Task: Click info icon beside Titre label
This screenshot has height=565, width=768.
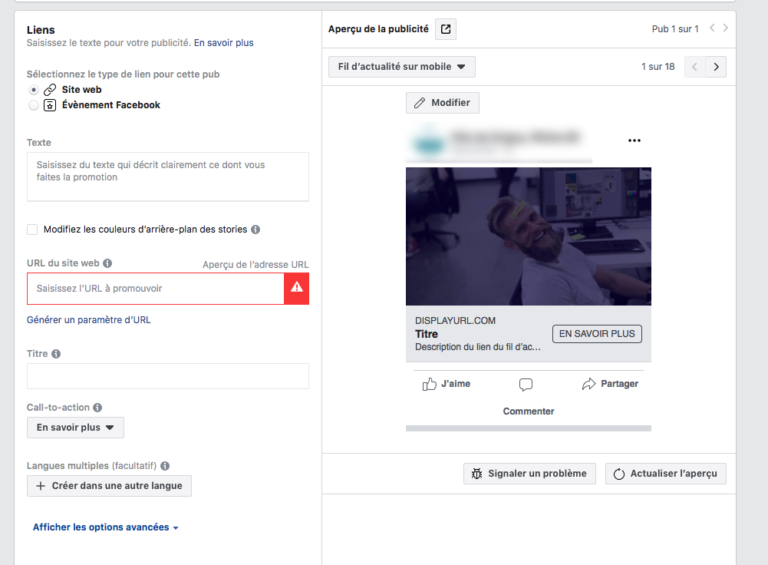Action: click(56, 354)
